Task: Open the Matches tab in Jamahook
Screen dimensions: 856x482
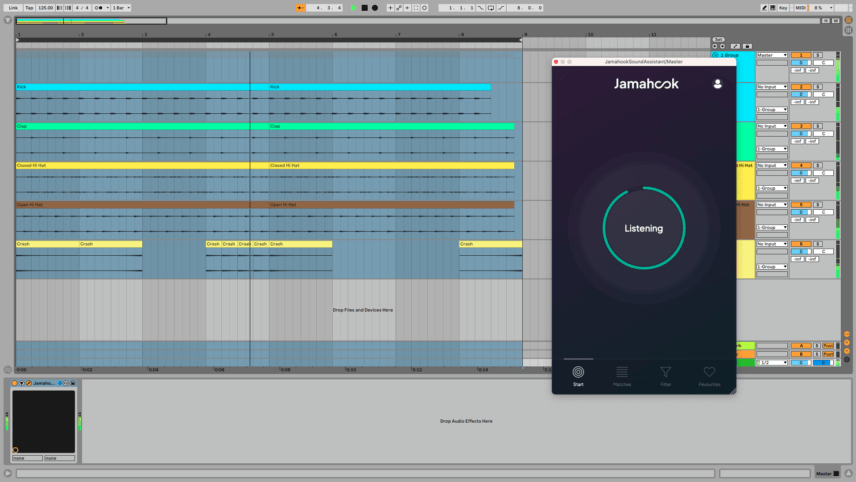Action: coord(622,376)
